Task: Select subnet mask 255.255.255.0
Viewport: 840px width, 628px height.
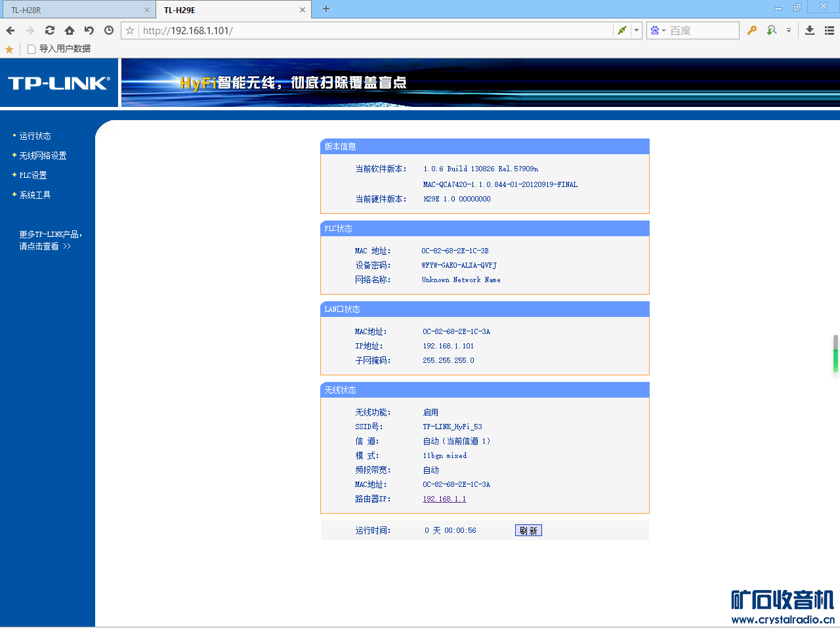Action: coord(448,360)
